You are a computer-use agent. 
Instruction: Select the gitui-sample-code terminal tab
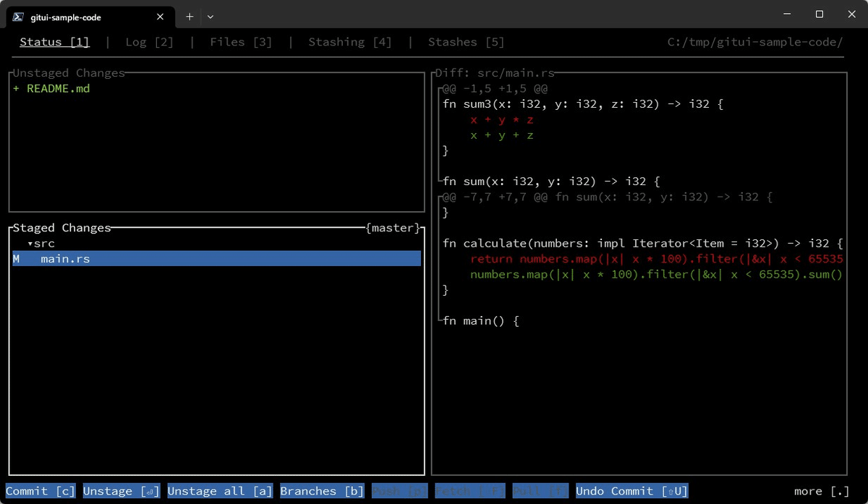tap(90, 16)
